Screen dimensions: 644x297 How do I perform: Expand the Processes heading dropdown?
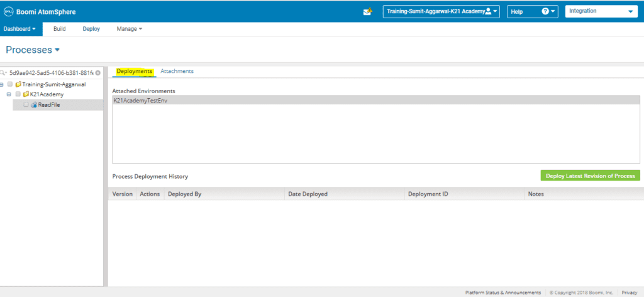tap(57, 50)
